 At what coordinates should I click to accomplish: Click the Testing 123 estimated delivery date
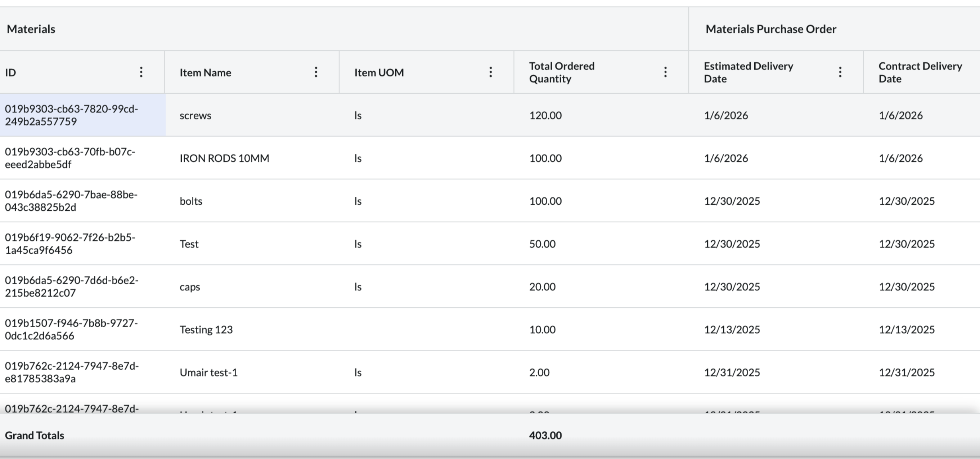(732, 329)
